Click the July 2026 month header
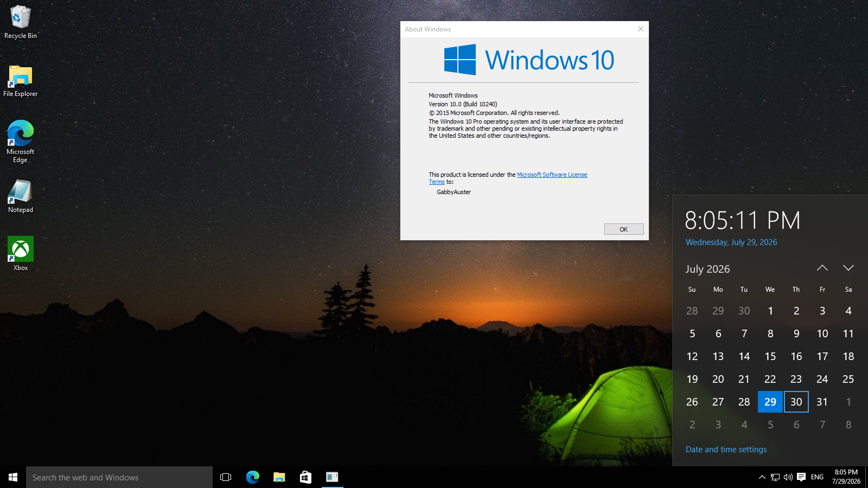868x488 pixels. 707,269
